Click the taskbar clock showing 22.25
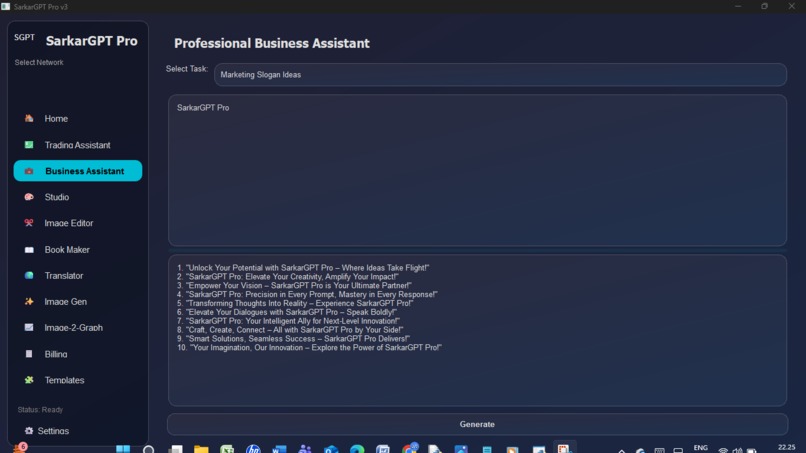Image resolution: width=806 pixels, height=453 pixels. pos(786,447)
